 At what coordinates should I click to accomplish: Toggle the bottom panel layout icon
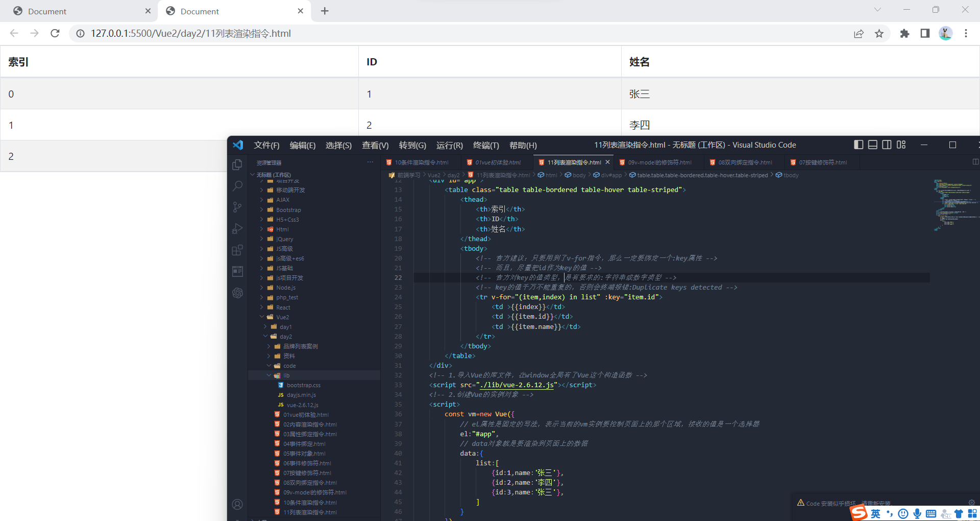click(x=873, y=145)
